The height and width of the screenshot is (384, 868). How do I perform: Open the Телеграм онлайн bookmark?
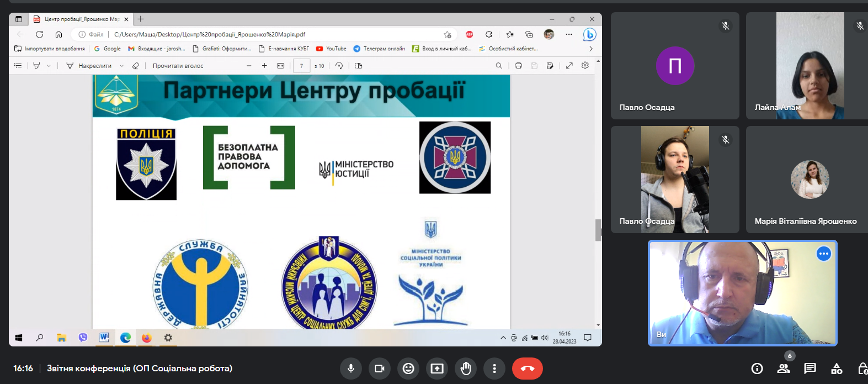pos(379,49)
